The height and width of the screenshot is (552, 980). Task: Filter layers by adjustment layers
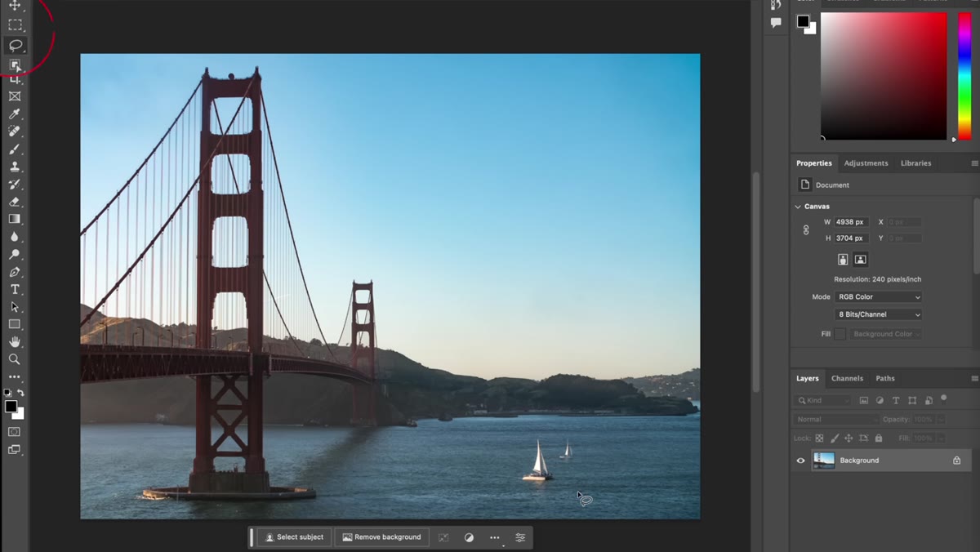click(x=880, y=401)
